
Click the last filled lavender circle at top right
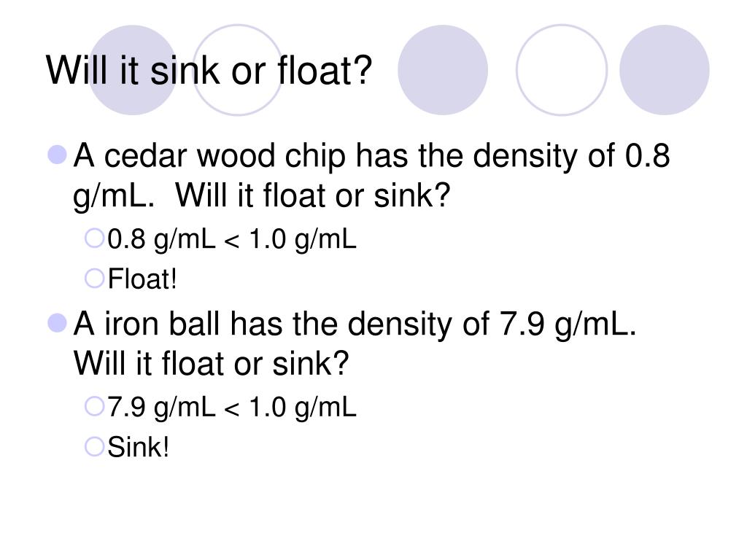coord(664,70)
